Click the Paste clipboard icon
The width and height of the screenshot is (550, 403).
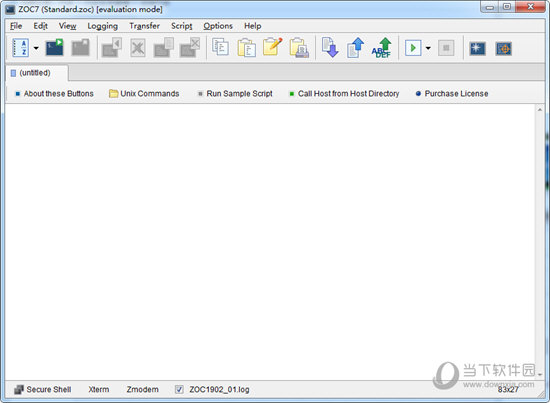pyautogui.click(x=247, y=47)
